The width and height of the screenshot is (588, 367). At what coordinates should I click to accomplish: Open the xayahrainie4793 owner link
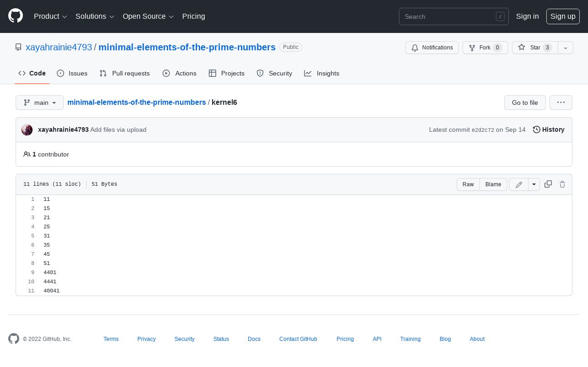[59, 47]
